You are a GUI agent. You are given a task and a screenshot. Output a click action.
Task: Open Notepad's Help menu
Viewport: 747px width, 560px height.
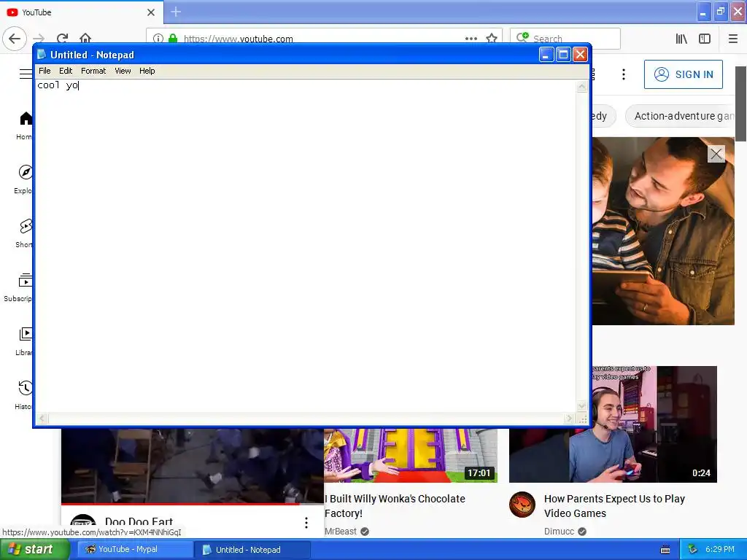click(147, 71)
